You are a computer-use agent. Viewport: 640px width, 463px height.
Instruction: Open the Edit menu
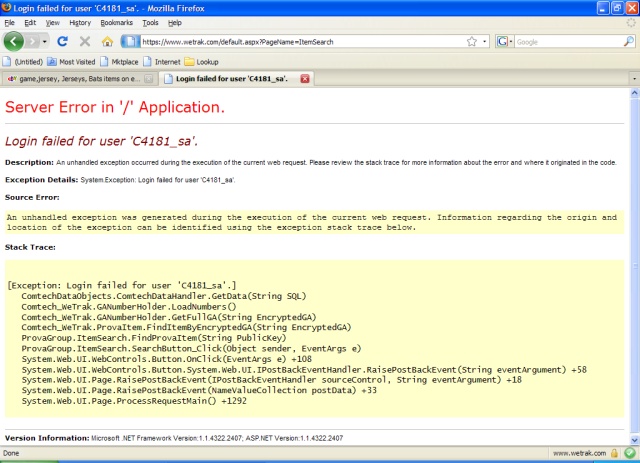tap(30, 23)
